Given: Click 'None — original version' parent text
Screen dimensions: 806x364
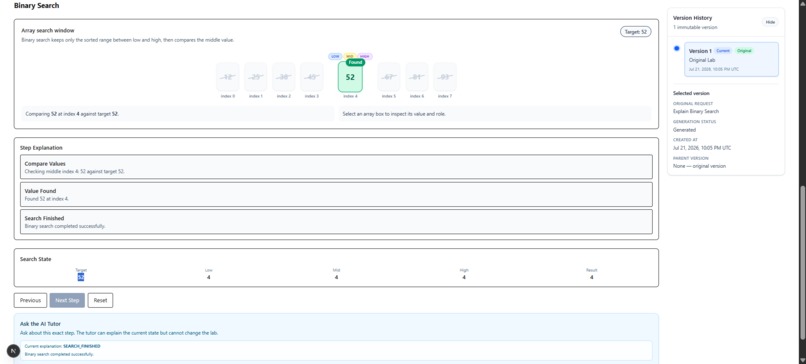Looking at the screenshot, I should [x=700, y=166].
